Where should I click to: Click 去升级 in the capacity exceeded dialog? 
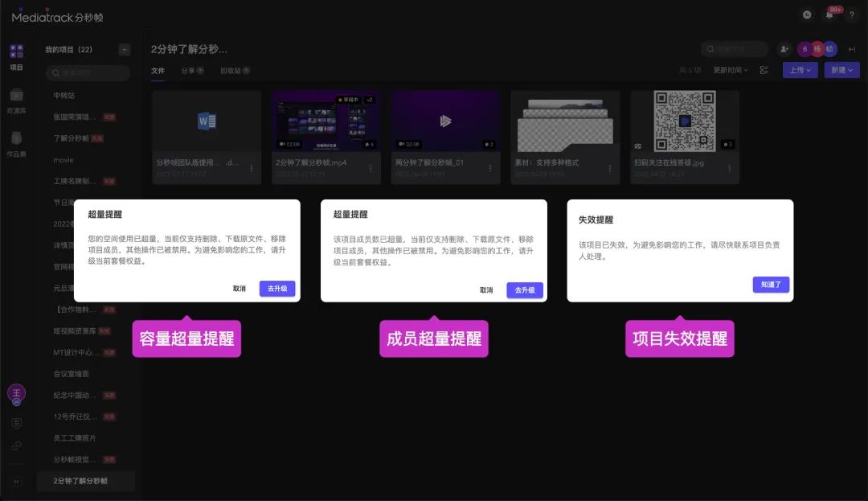277,289
